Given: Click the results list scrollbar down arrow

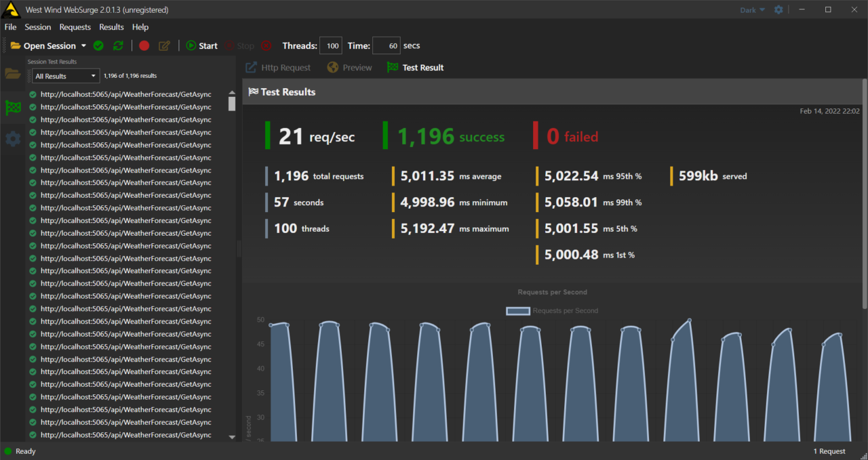Looking at the screenshot, I should [232, 437].
